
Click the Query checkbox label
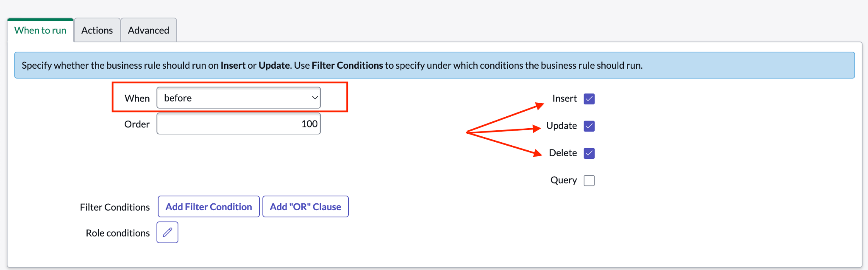point(563,180)
